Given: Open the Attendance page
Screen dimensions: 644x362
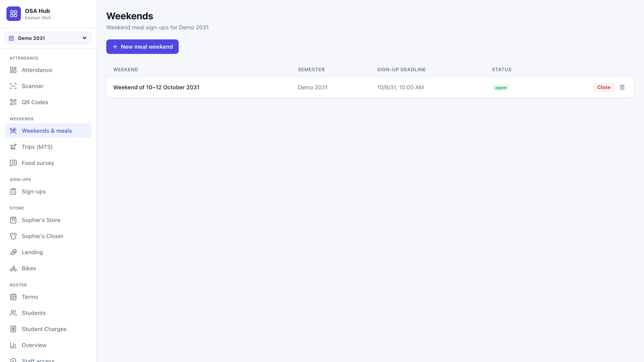Looking at the screenshot, I should click(x=48, y=70).
